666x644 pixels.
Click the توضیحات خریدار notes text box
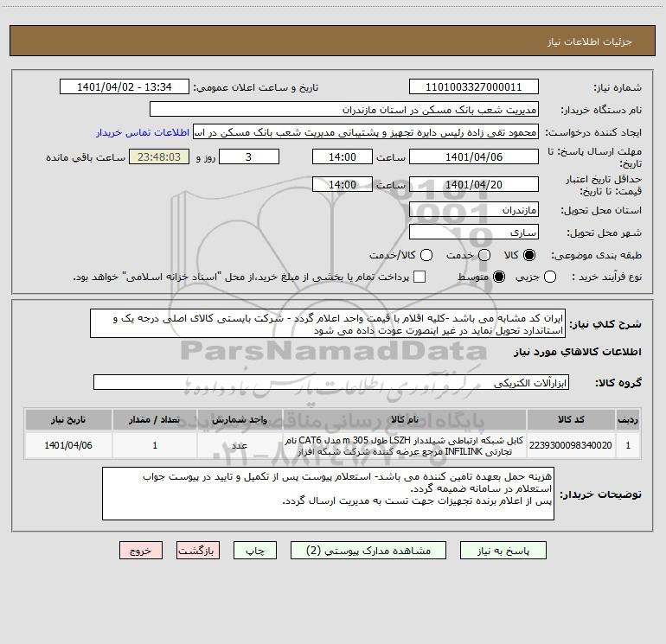coord(329,494)
